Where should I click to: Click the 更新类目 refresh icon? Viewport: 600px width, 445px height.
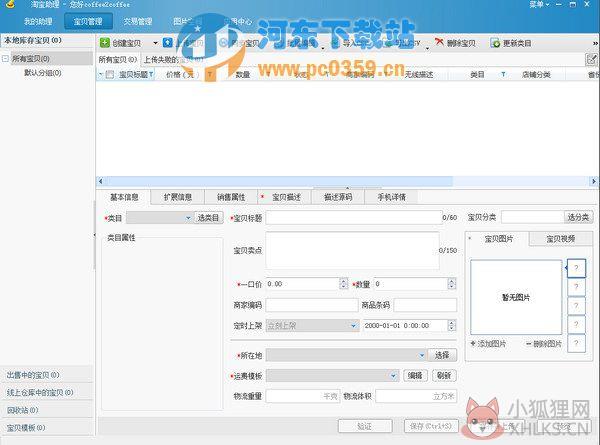[x=495, y=43]
